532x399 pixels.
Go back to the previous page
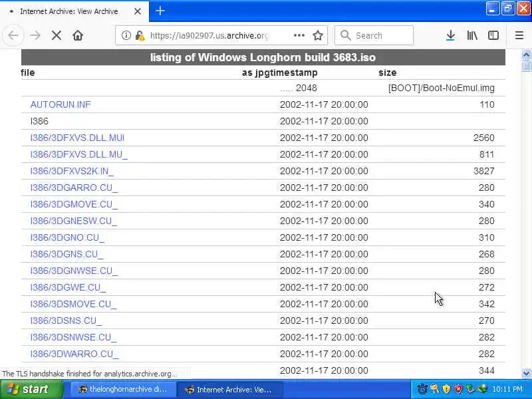click(x=13, y=35)
